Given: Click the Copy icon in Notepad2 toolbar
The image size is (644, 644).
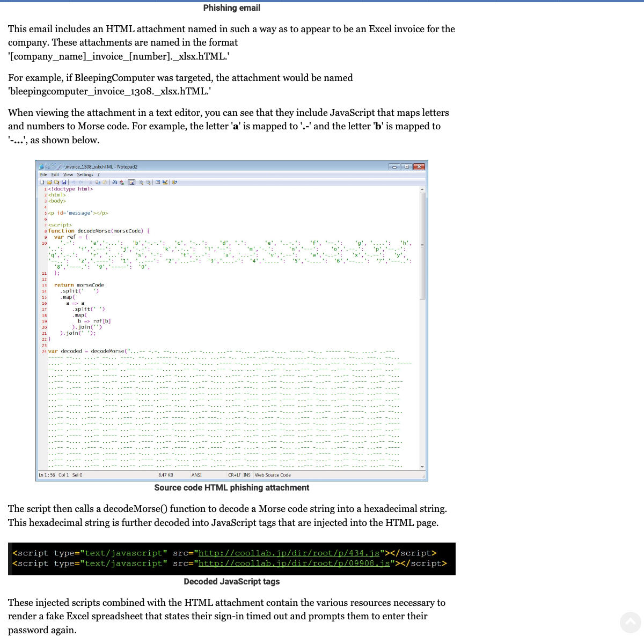Looking at the screenshot, I should click(98, 182).
